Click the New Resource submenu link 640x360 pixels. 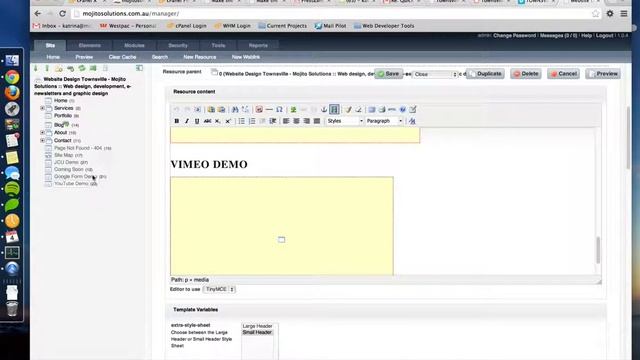[x=200, y=57]
